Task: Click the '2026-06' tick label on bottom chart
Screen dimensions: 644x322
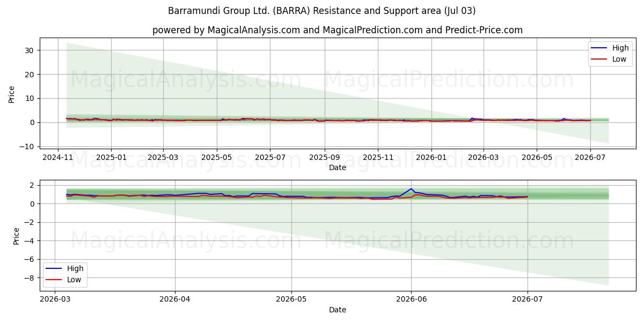Action: coord(411,299)
